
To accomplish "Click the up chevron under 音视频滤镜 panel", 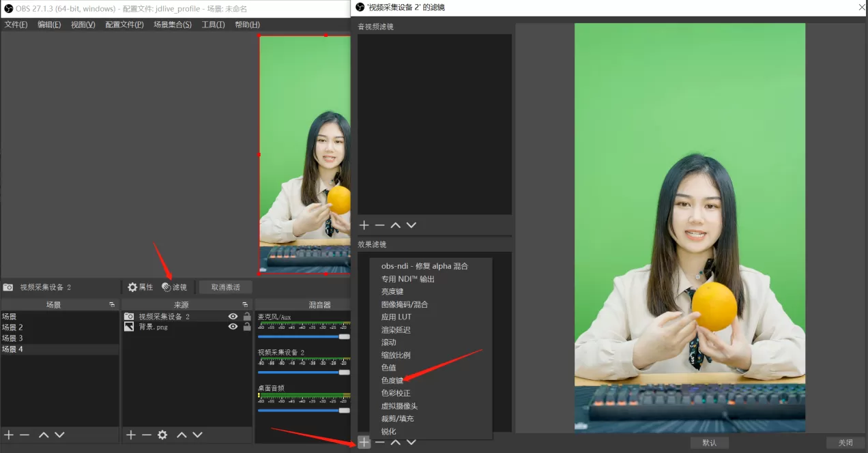I will (x=395, y=225).
